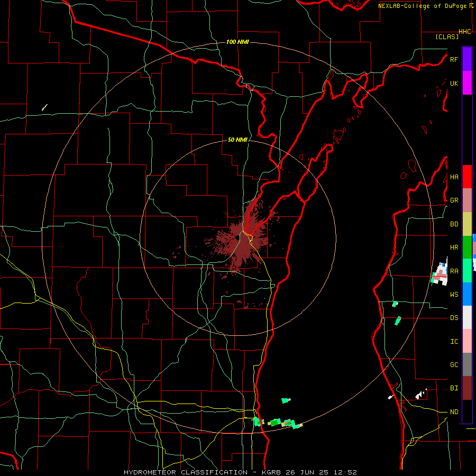Viewport: 476px width, 476px height.
Task: Click the '12:52' timestamp text
Action: coord(346,472)
